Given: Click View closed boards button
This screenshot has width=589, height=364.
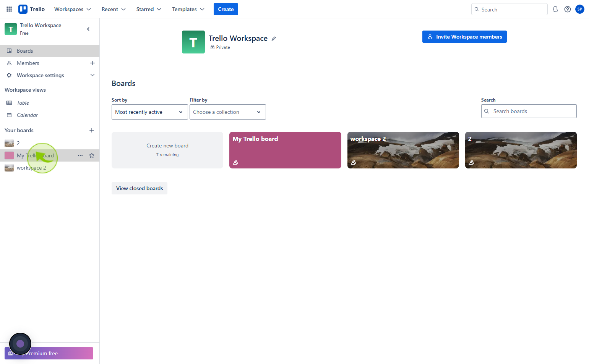Looking at the screenshot, I should point(140,188).
